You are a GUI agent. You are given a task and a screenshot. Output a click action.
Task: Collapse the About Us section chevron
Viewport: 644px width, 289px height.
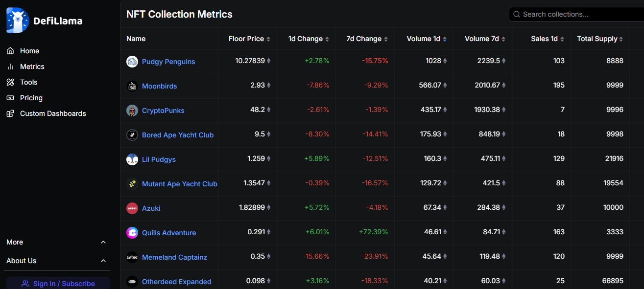[103, 261]
